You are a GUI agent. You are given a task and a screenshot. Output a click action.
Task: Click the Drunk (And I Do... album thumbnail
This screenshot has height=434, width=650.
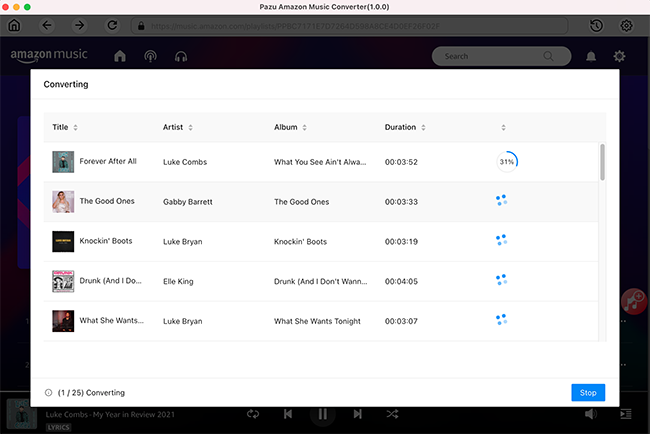pyautogui.click(x=63, y=281)
